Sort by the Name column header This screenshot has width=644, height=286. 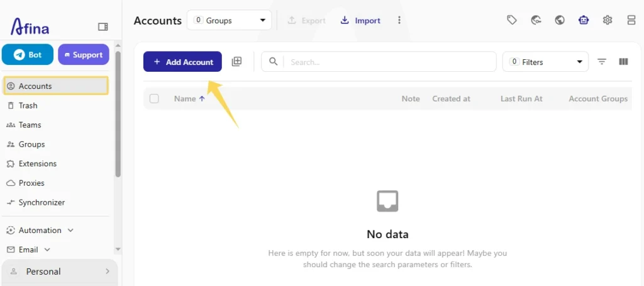[x=185, y=99]
